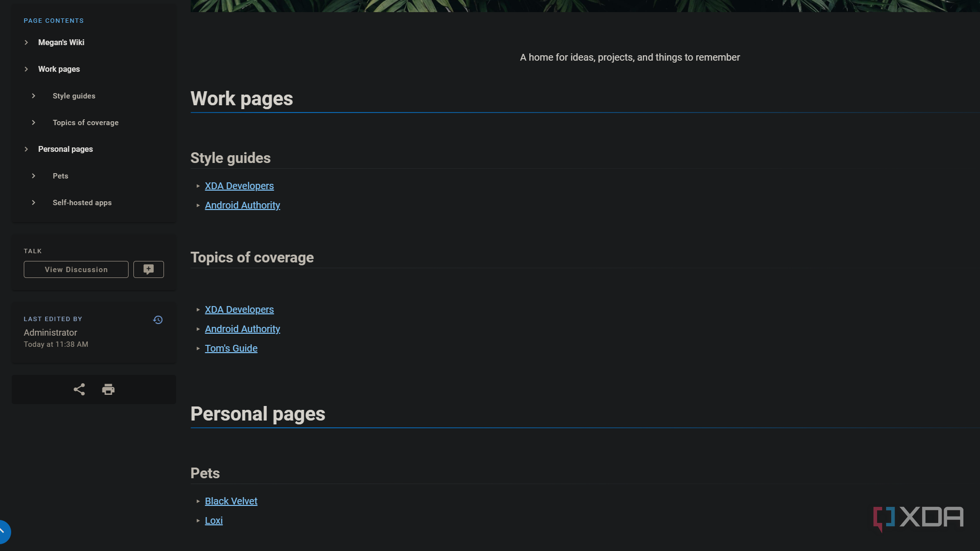The height and width of the screenshot is (551, 980).
Task: Select Topics of coverage in page contents
Action: (86, 123)
